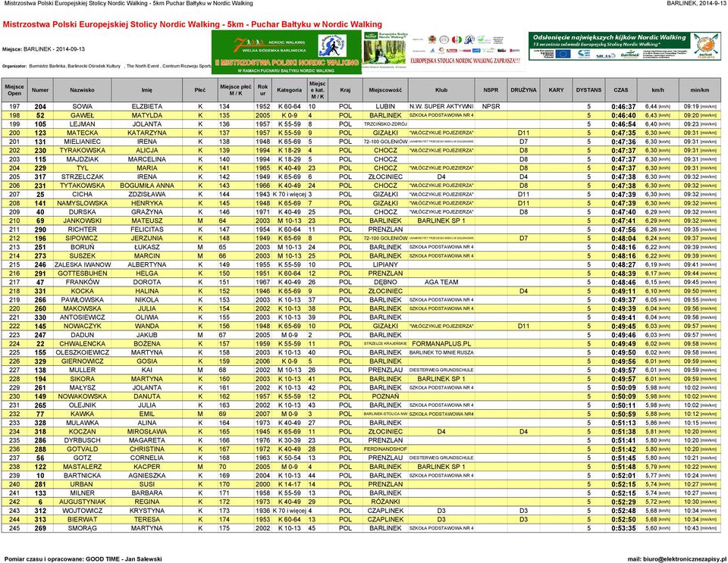Click the Kategoria column header
The height and width of the screenshot is (563, 728).
(289, 90)
